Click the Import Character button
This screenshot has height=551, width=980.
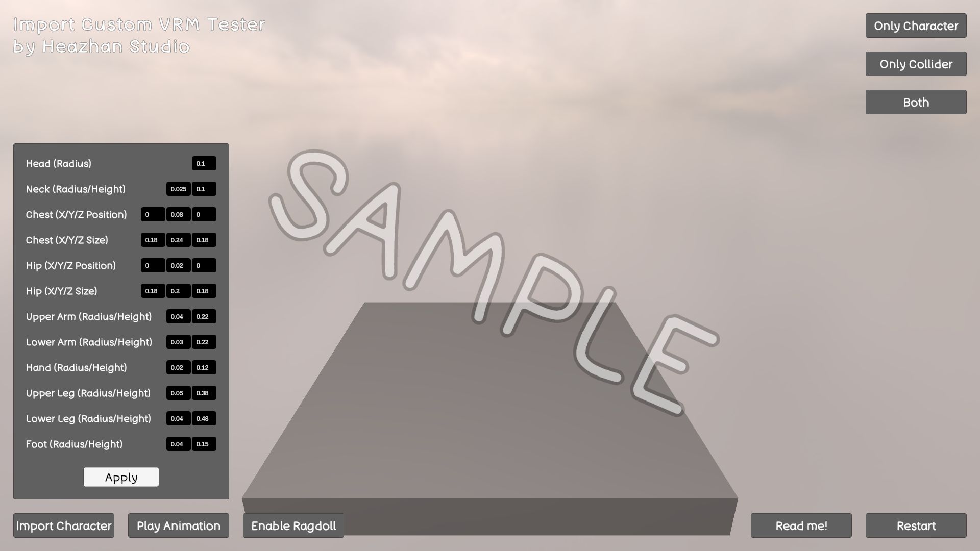[x=63, y=525]
